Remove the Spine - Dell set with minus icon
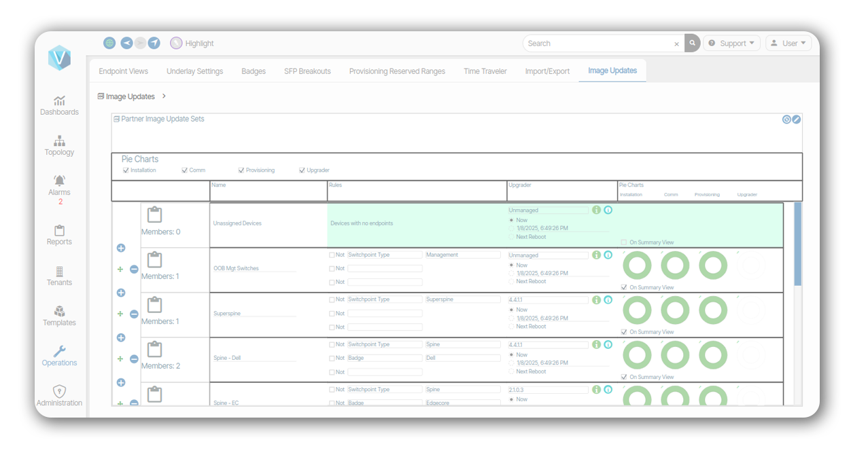 tap(134, 359)
